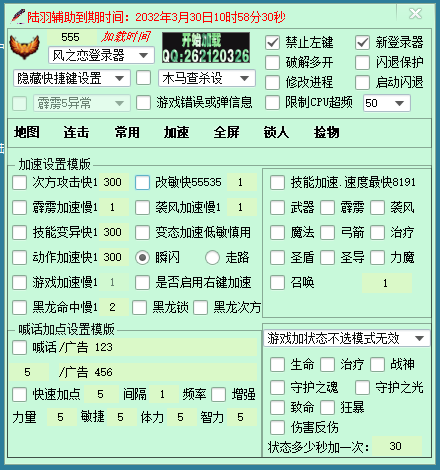Screen dimensions: 440x470
Task: Enable the 快速加点 checkbox
Action: (19, 394)
